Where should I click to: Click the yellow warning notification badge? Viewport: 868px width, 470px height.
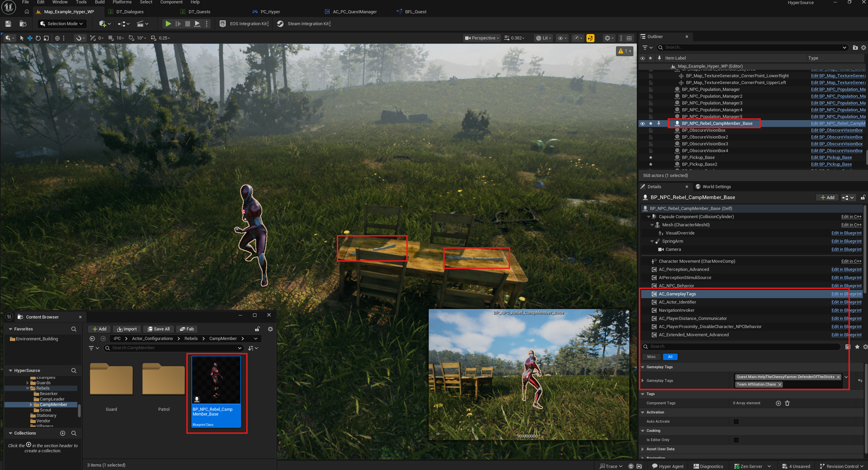(x=624, y=51)
